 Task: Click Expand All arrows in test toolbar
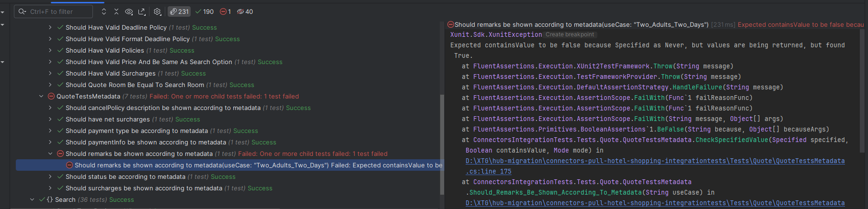[x=104, y=11]
